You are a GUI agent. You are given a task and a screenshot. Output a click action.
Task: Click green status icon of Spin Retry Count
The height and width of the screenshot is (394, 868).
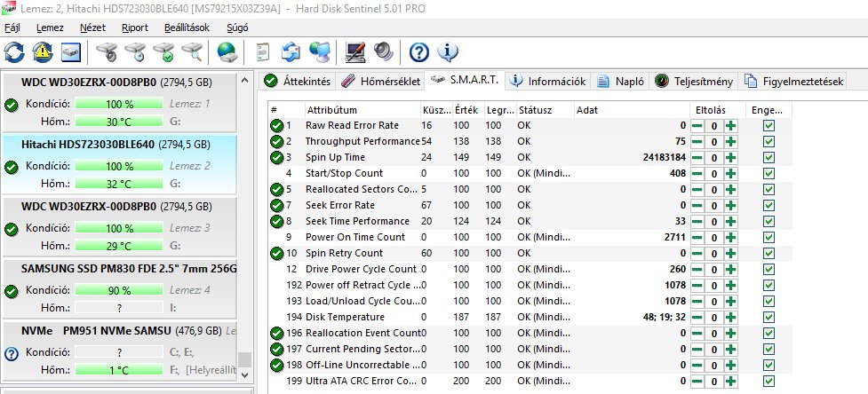pyautogui.click(x=277, y=253)
